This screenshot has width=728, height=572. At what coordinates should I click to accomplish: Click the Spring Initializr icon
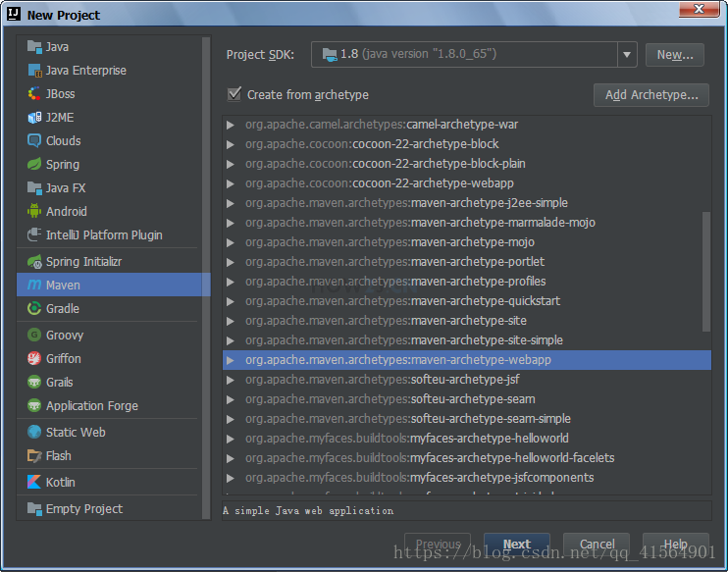34,261
